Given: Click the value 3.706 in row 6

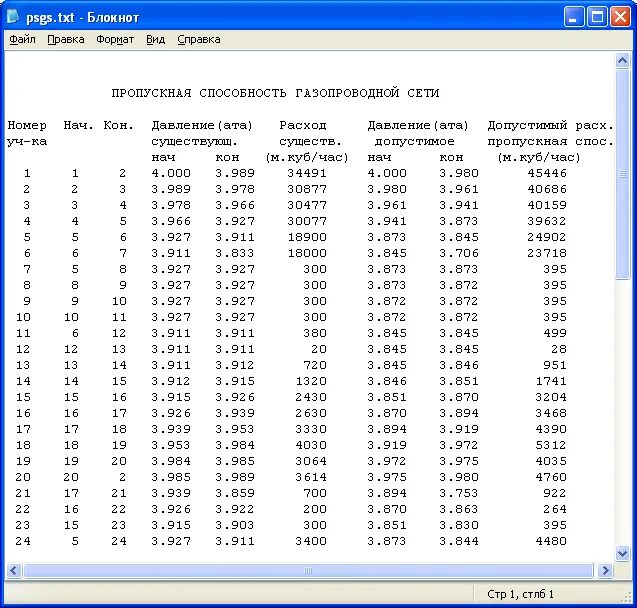Looking at the screenshot, I should point(459,253).
